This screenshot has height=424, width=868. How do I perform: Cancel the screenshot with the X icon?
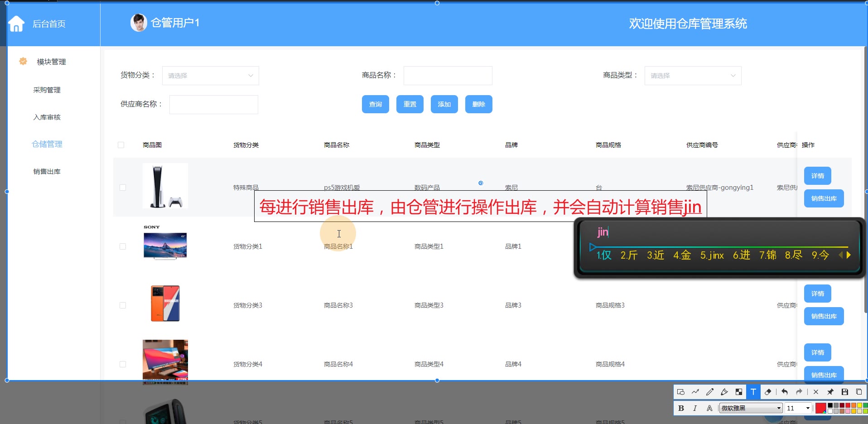[x=816, y=392]
